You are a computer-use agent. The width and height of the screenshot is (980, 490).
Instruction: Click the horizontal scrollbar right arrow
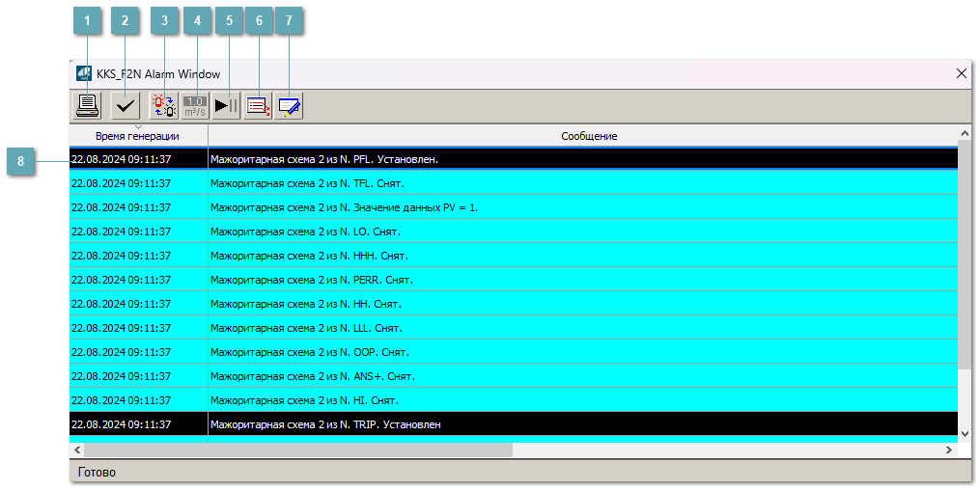click(x=949, y=449)
